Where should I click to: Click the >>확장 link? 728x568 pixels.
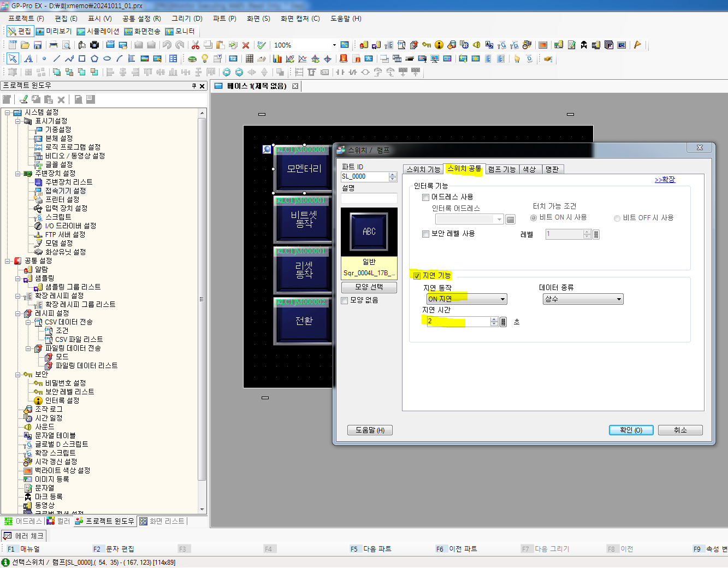[665, 180]
